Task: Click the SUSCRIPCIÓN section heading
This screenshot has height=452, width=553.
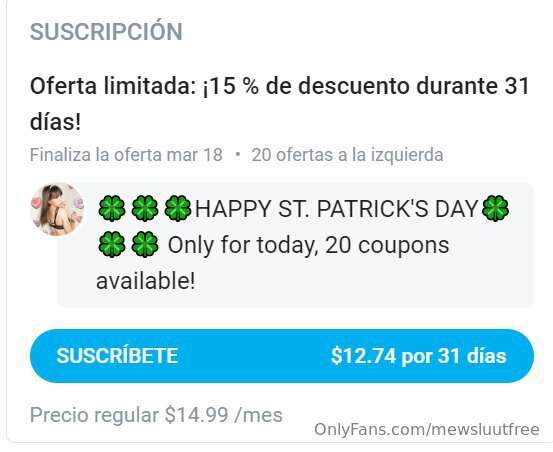Action: coord(106,32)
